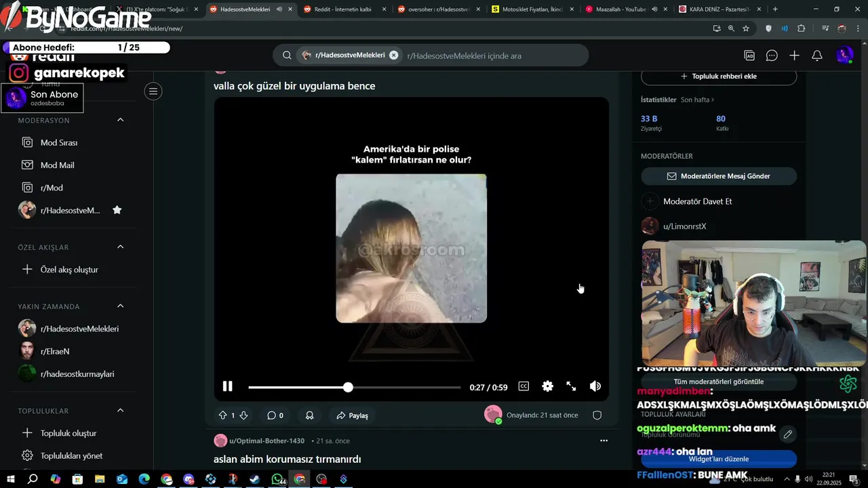
Task: Open the user avatar menu
Action: [x=845, y=56]
